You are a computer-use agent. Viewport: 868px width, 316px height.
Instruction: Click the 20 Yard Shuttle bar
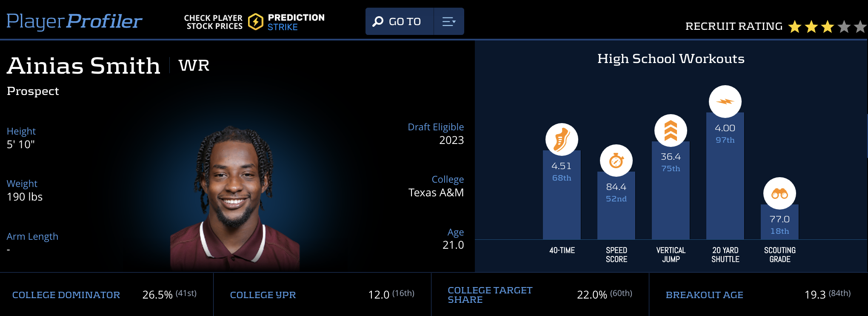pyautogui.click(x=725, y=192)
